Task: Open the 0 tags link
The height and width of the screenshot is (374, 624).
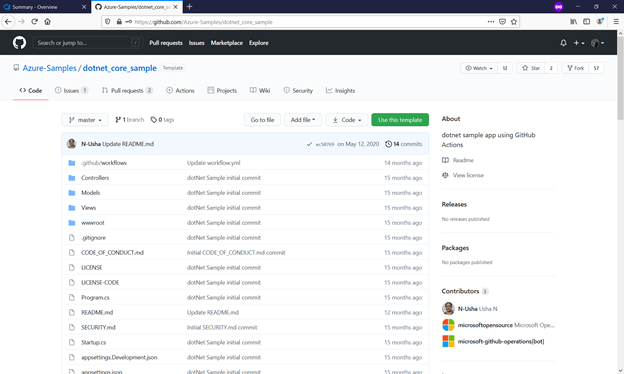Action: point(162,120)
